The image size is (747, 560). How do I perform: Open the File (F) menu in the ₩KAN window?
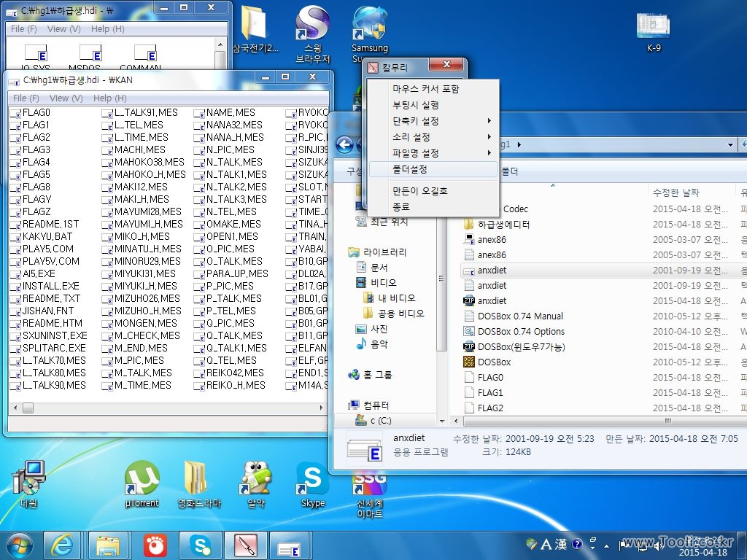[26, 98]
